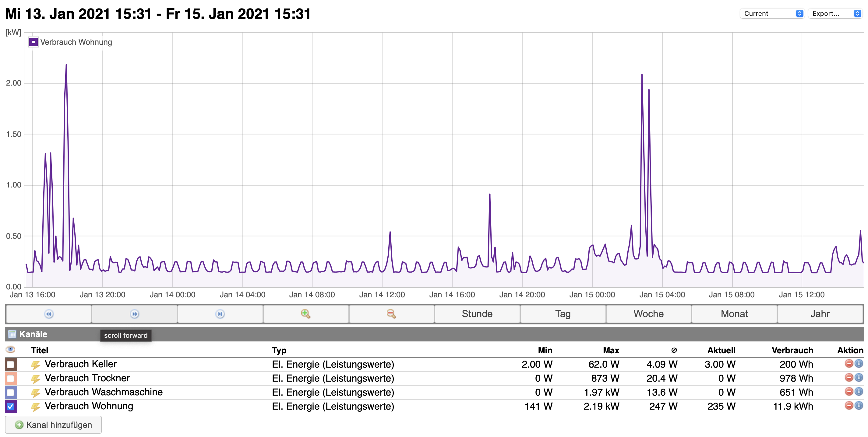Toggle all channels with the eye icon

coord(10,349)
